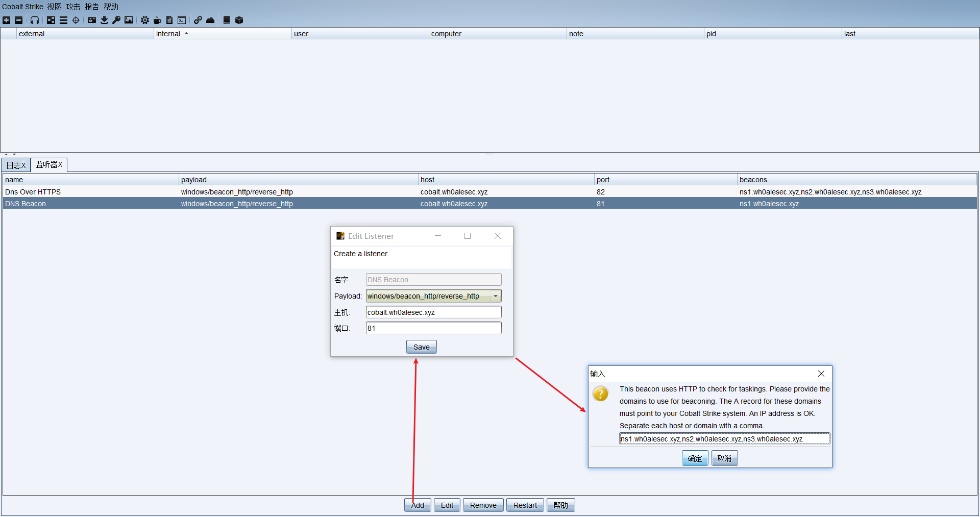This screenshot has height=517, width=980.
Task: Open the 视图 menu
Action: [x=55, y=7]
